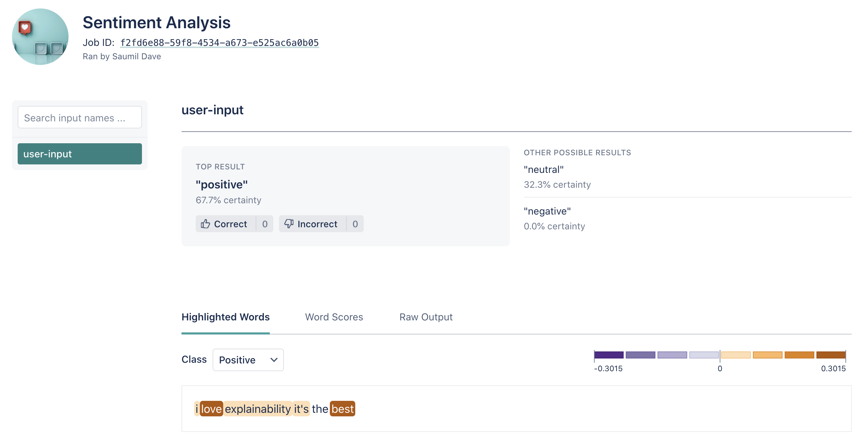Open the Class Positive dropdown

click(x=248, y=360)
